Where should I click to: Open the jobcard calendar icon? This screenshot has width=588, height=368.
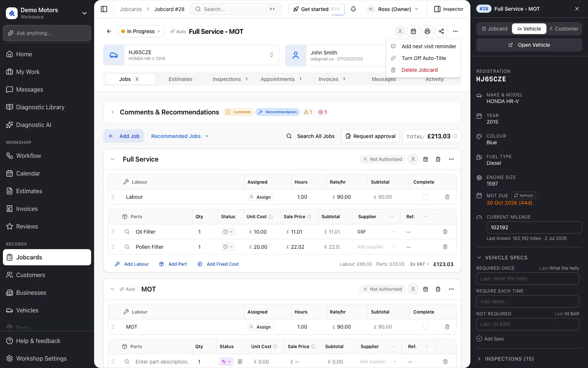point(413,32)
